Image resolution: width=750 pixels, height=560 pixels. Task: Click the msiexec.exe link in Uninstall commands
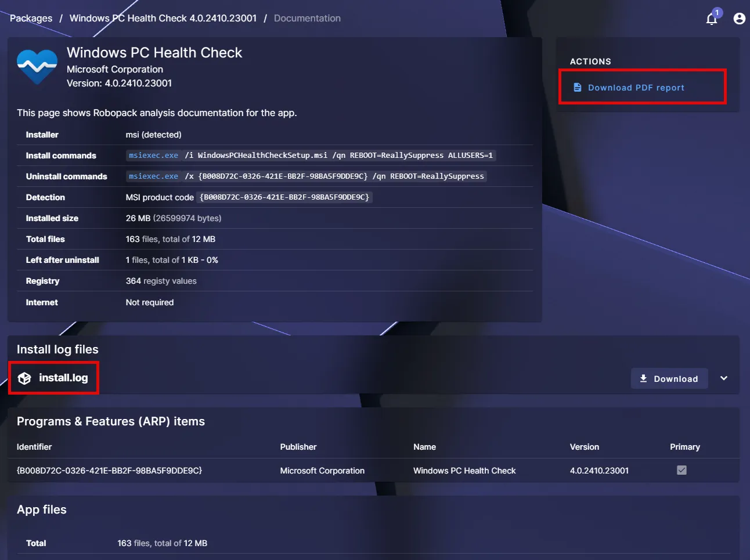click(153, 176)
